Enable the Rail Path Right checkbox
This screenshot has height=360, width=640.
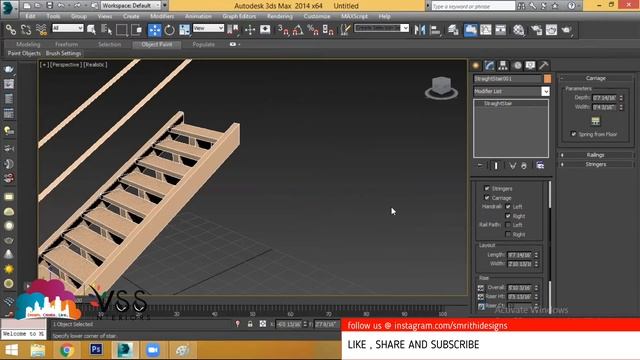click(x=508, y=234)
